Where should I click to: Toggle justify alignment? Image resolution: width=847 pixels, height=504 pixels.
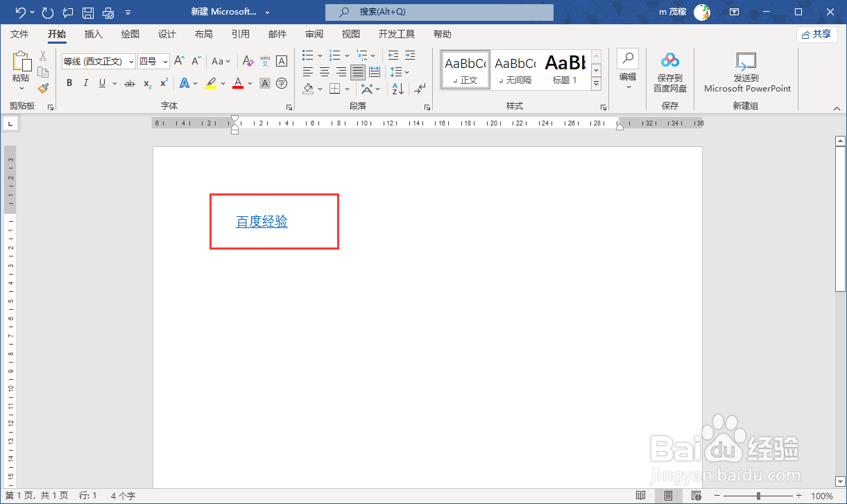(358, 72)
